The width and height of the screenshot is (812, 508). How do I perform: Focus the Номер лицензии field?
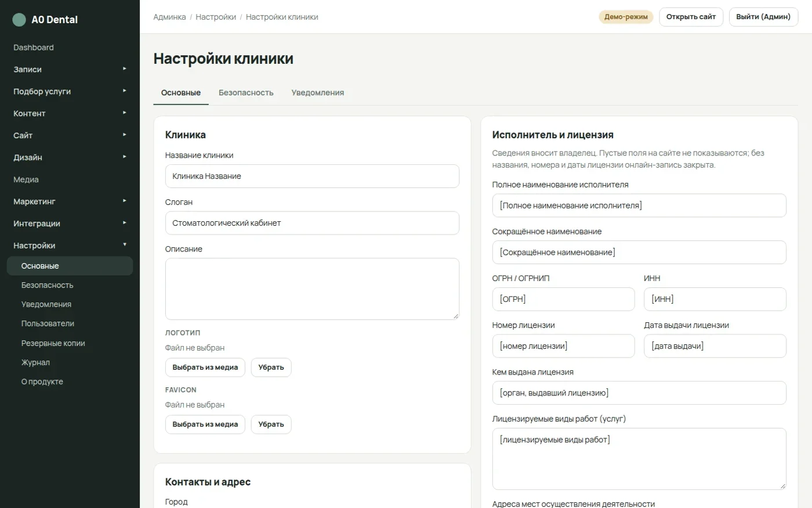(563, 346)
